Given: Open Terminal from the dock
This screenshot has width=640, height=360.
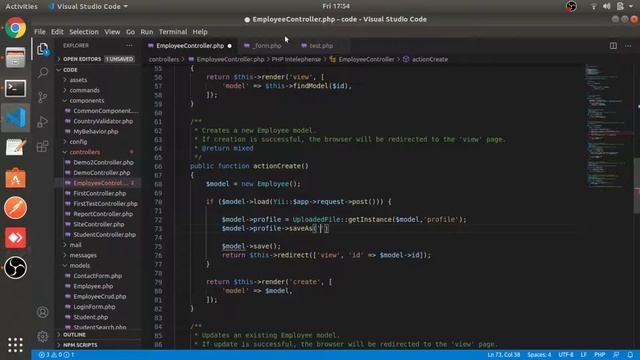Looking at the screenshot, I should tap(16, 88).
